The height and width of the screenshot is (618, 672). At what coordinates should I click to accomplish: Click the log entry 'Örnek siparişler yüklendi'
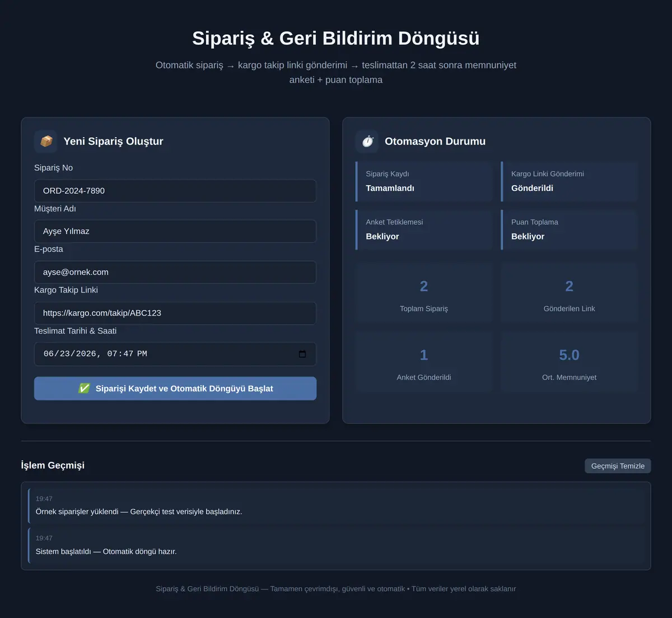pyautogui.click(x=336, y=505)
